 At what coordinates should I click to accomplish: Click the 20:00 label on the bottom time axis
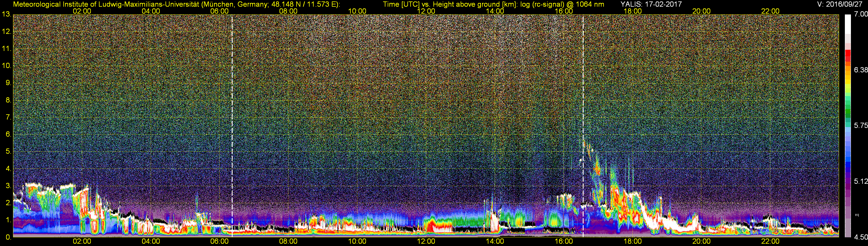coord(702,241)
